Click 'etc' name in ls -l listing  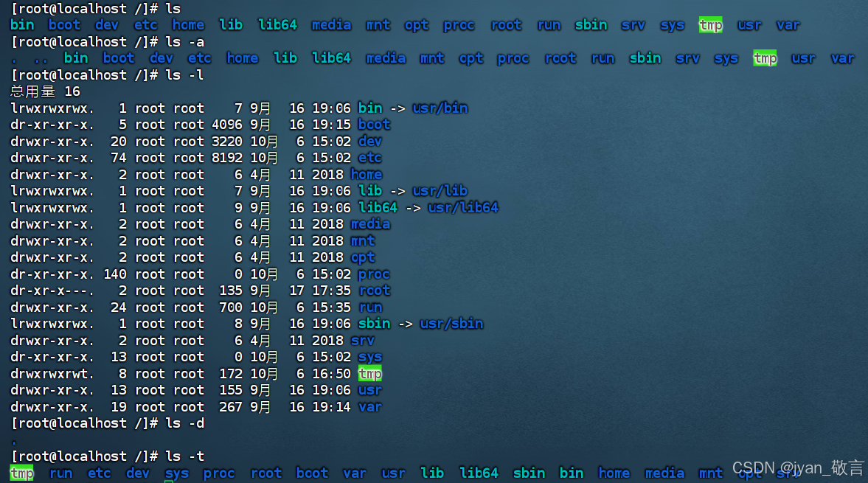point(369,159)
